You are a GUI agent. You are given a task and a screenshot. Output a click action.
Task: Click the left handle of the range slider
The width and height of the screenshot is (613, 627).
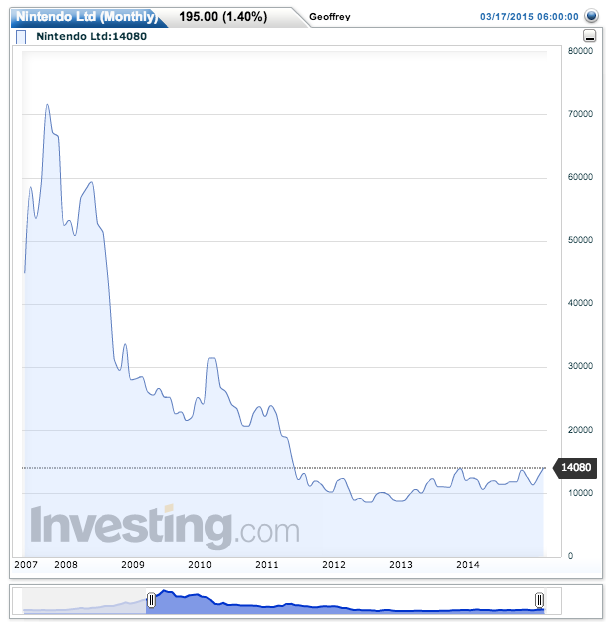click(x=151, y=600)
